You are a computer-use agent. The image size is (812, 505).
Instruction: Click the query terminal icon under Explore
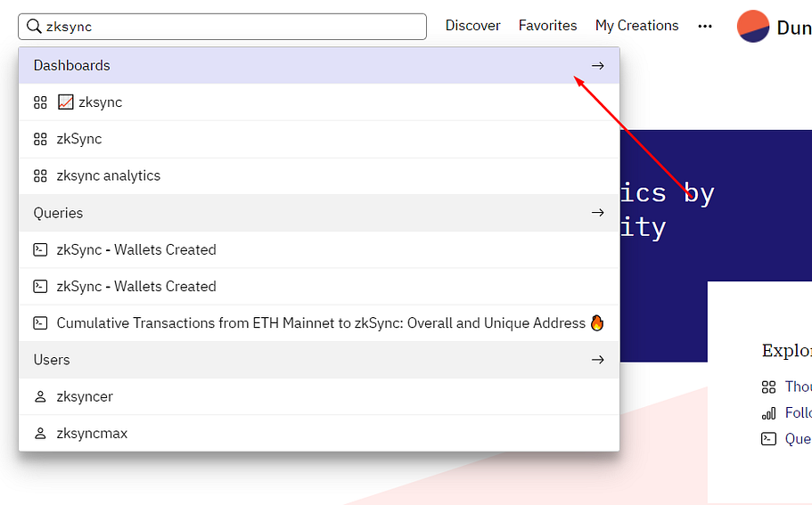pos(768,439)
